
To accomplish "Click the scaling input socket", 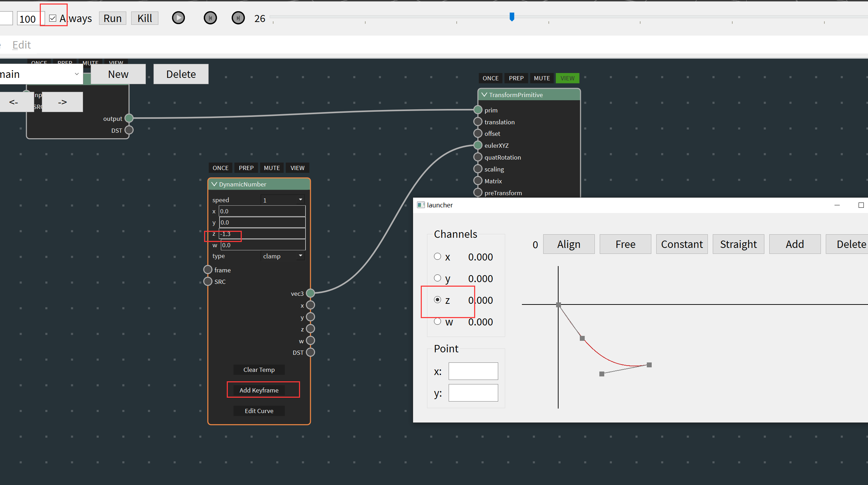I will click(478, 169).
